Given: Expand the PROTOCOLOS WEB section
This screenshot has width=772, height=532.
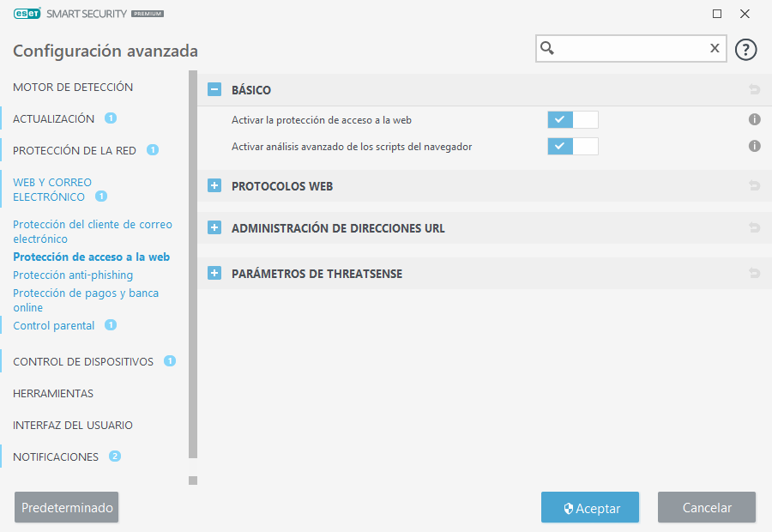Looking at the screenshot, I should point(214,185).
